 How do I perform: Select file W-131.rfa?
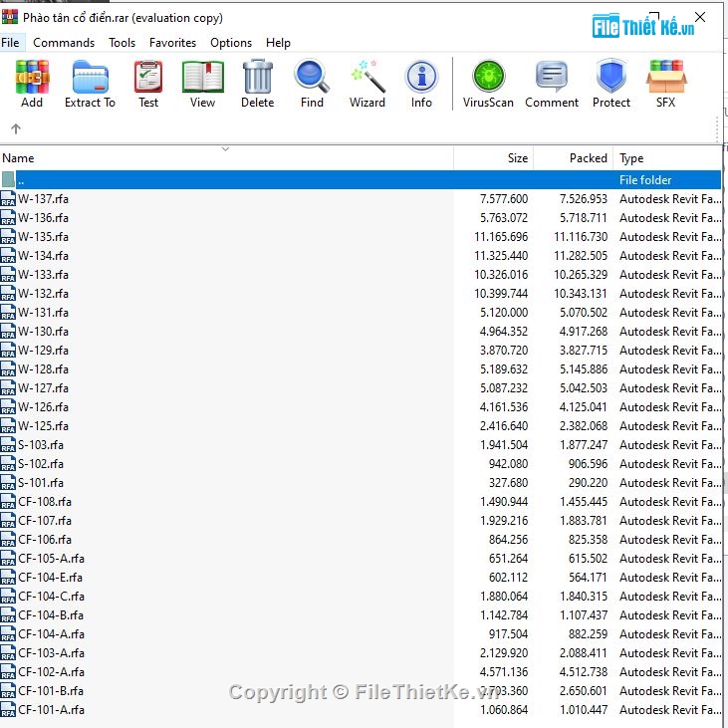point(361,313)
